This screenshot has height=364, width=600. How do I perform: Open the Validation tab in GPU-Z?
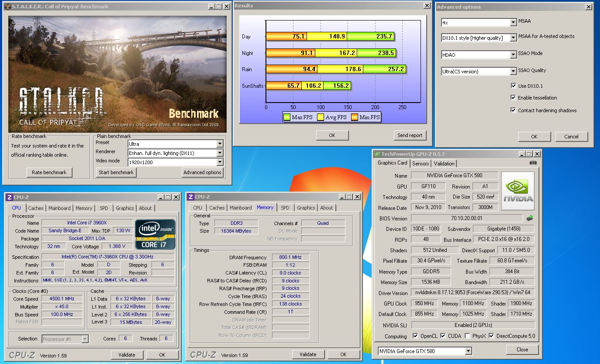click(x=444, y=163)
